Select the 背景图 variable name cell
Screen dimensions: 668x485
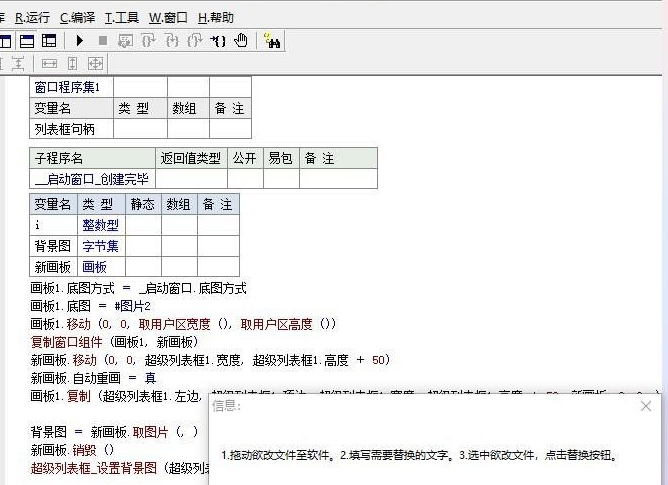point(53,246)
